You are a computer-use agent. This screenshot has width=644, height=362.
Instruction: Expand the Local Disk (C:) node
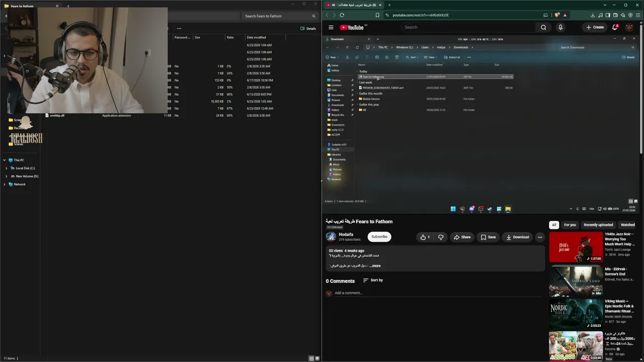click(7, 168)
